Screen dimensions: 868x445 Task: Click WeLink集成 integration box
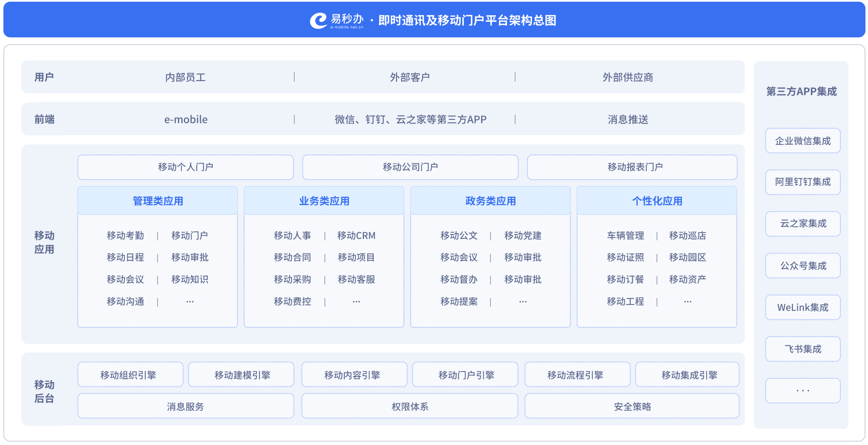(803, 307)
